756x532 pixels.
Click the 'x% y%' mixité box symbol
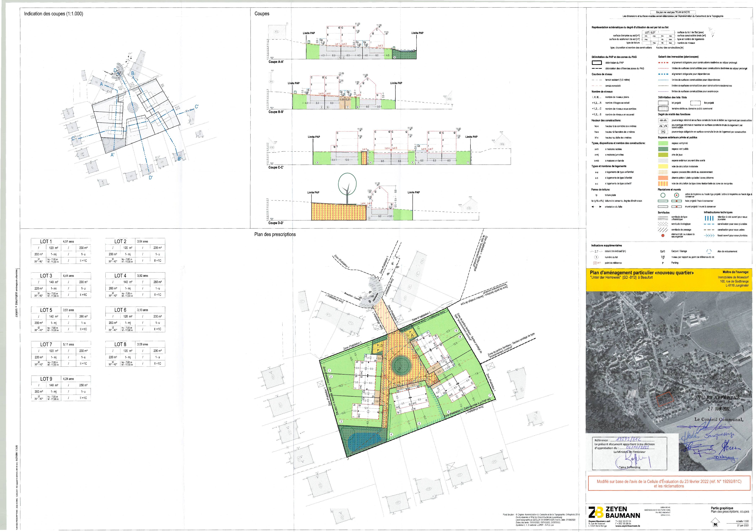coord(663,126)
